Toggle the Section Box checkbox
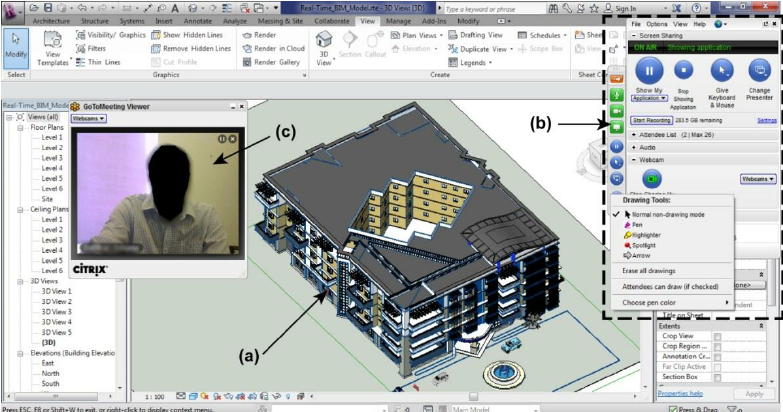Screen dimensions: 783x412 coord(718,378)
